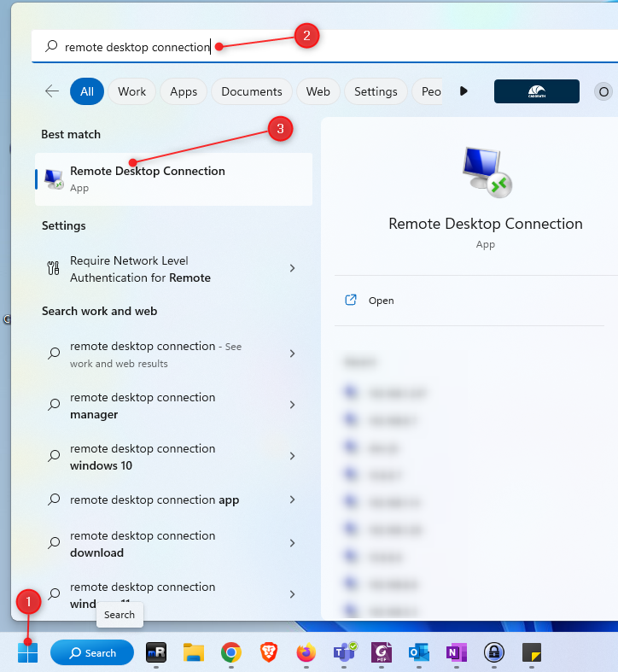Click search icon beside windows 10 suggestion
Image resolution: width=618 pixels, height=672 pixels.
click(x=54, y=456)
